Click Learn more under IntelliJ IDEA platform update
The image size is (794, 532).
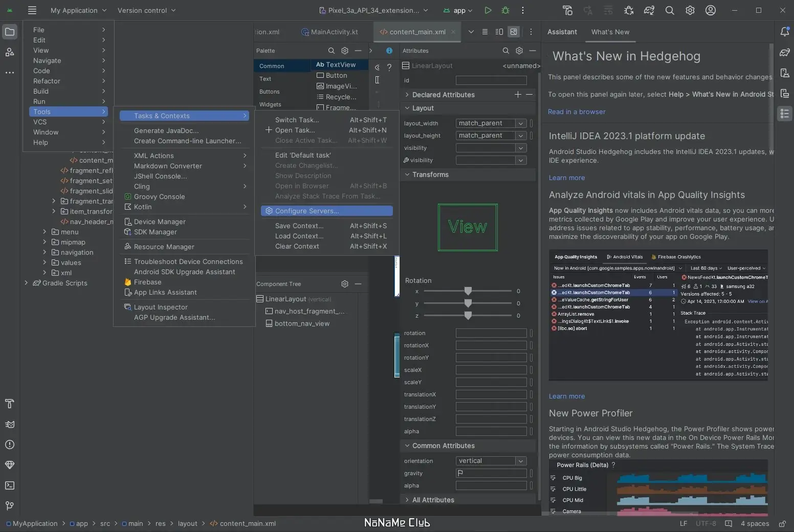tap(567, 178)
